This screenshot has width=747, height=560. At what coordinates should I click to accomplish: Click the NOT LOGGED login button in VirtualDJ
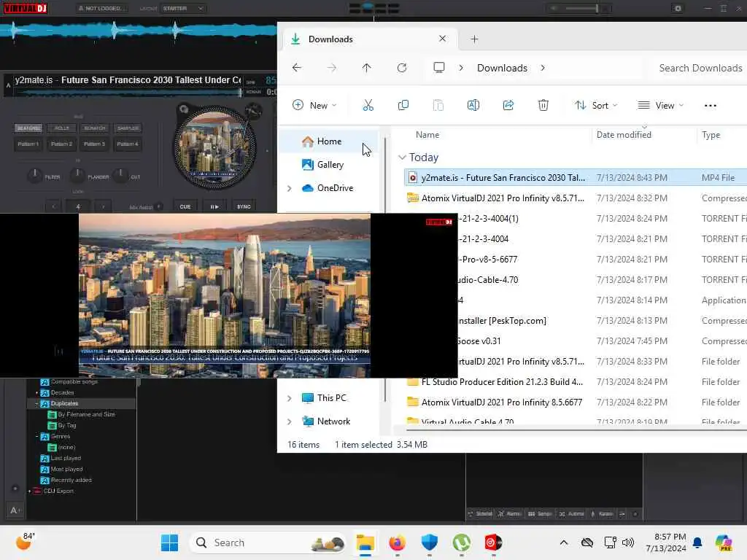[101, 9]
